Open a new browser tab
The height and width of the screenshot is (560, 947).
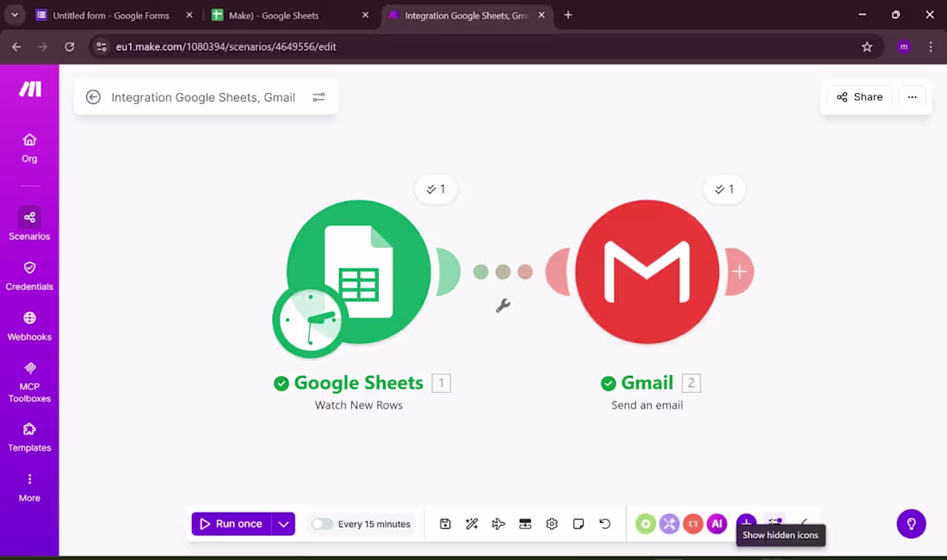pos(567,15)
